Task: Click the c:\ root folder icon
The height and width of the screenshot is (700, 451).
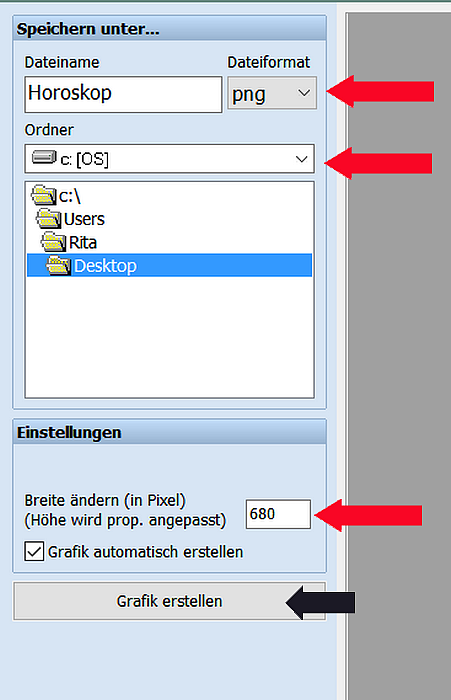Action: [44, 196]
